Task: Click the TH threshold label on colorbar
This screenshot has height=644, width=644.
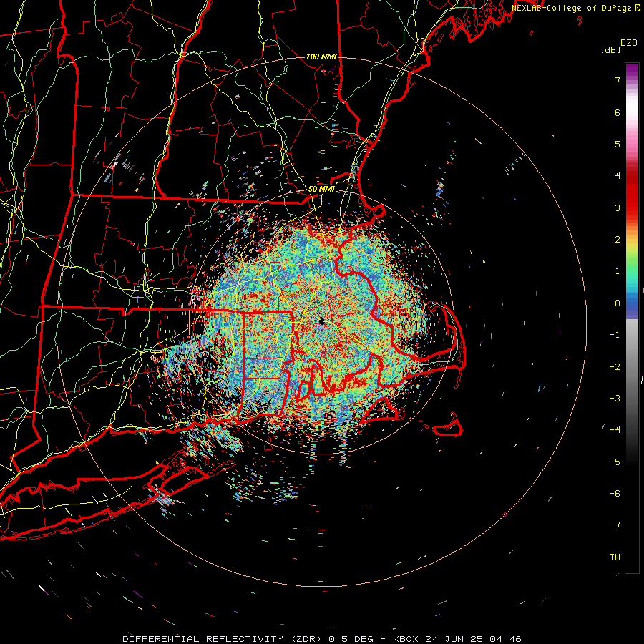Action: click(615, 557)
